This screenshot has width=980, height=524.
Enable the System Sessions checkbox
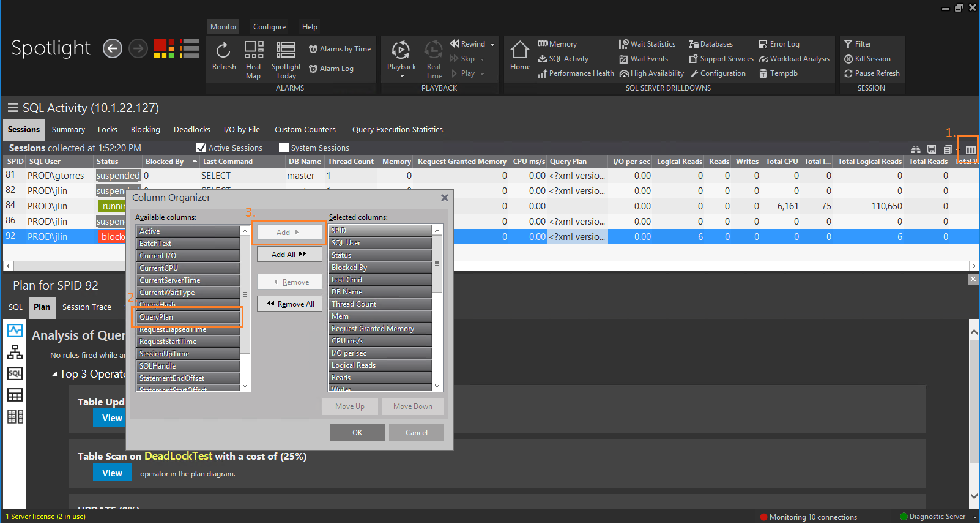[x=284, y=148]
